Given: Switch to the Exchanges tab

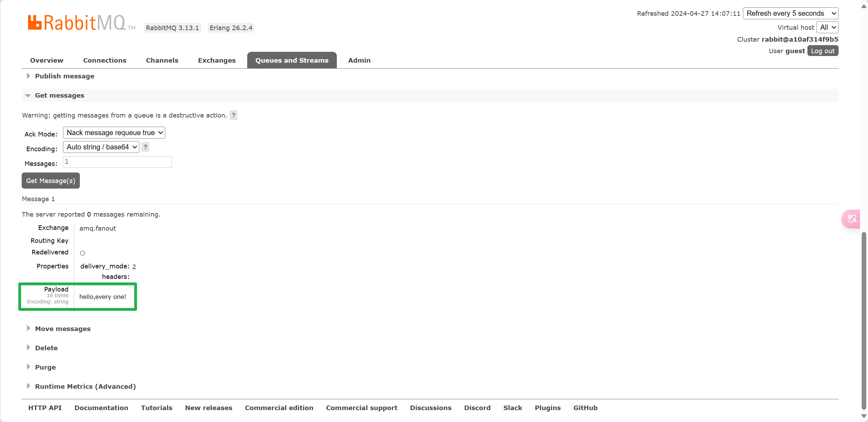Looking at the screenshot, I should [217, 60].
